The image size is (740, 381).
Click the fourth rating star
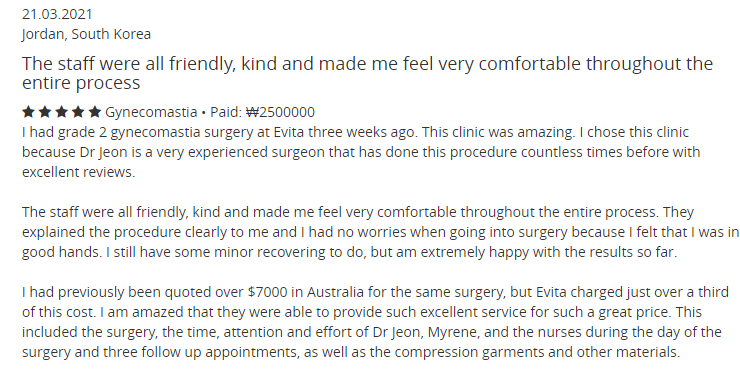(x=78, y=112)
